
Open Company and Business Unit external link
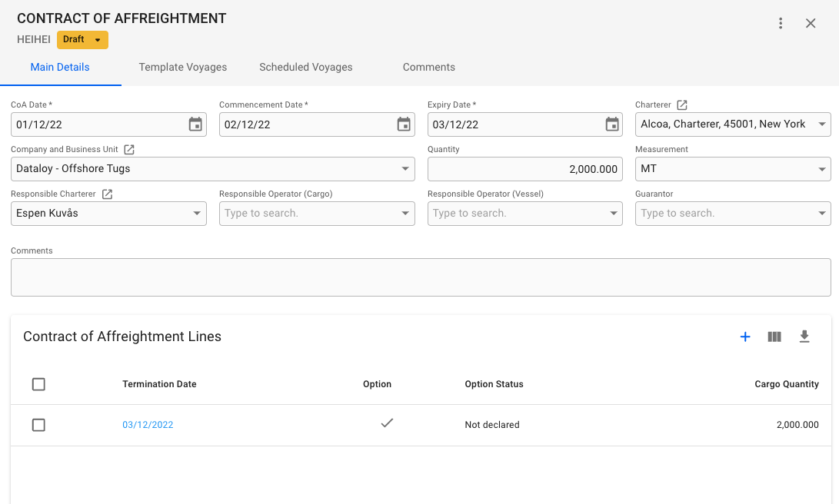129,150
